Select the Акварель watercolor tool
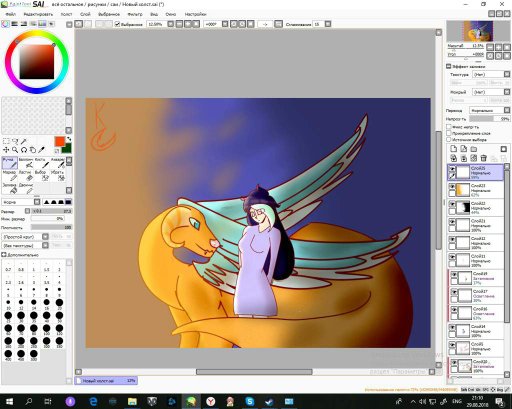 point(58,163)
